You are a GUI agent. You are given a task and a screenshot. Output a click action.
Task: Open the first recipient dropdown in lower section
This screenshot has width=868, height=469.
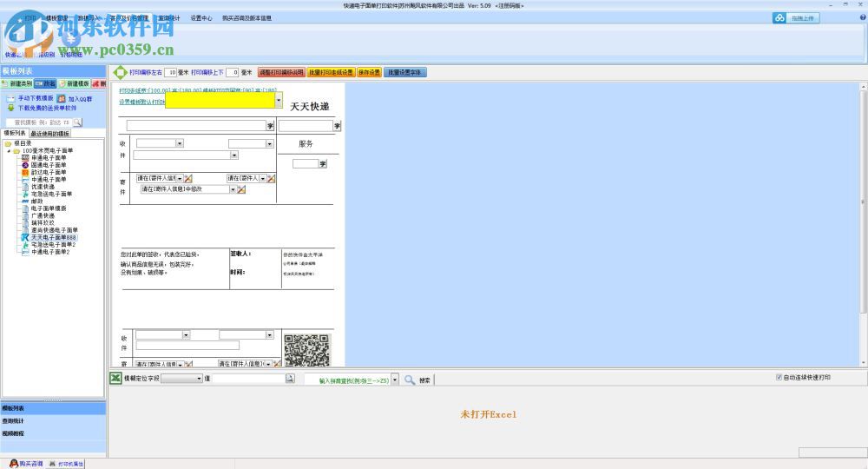pos(186,335)
